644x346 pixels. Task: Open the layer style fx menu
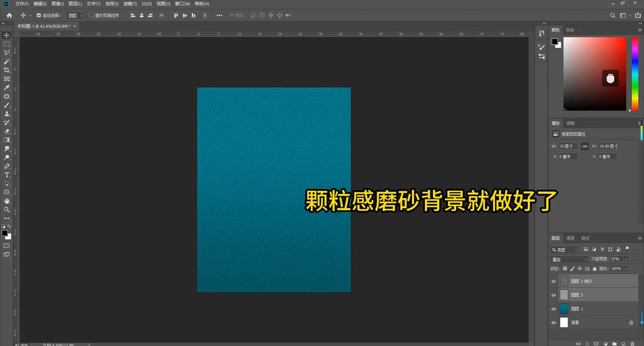tap(587, 344)
